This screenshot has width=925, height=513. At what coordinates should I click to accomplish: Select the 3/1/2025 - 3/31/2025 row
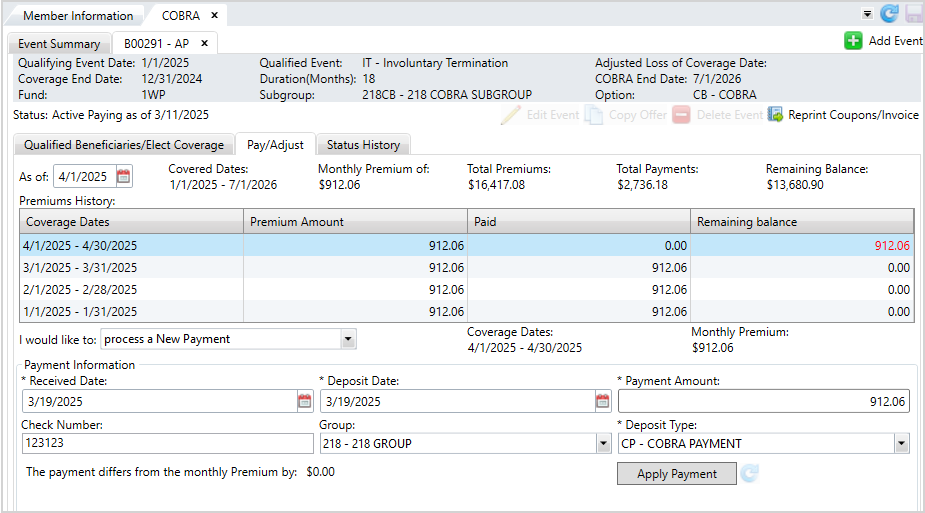467,268
